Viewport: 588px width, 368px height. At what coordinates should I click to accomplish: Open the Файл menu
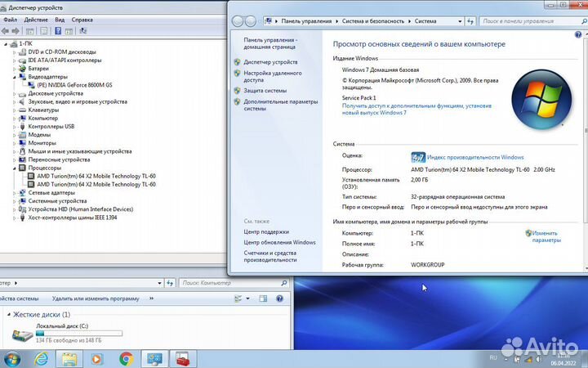pos(10,20)
